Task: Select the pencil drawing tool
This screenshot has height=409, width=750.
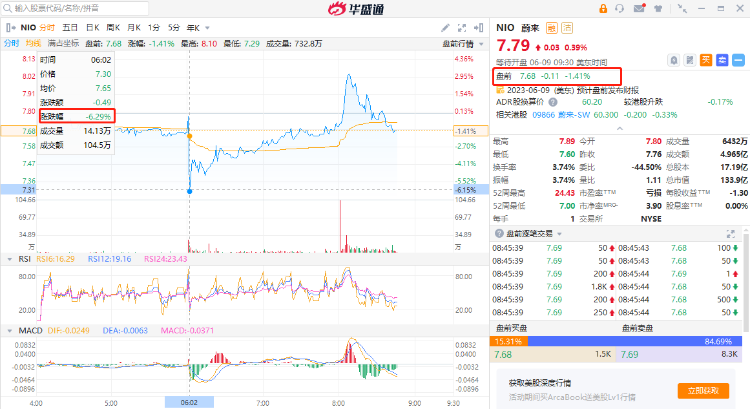Action: (x=445, y=28)
